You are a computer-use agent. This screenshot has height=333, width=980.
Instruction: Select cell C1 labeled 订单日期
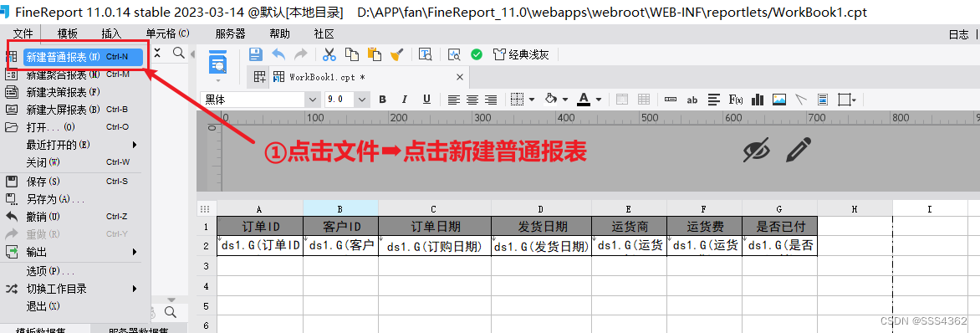[434, 226]
